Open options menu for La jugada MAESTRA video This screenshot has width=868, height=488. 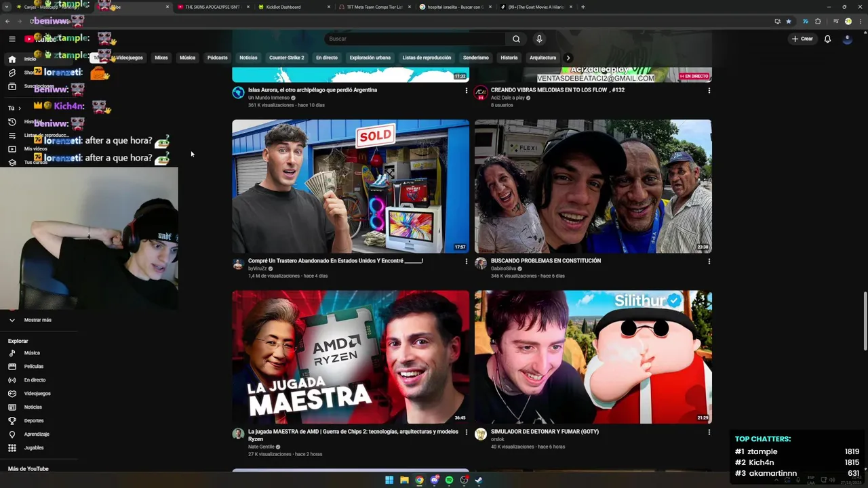(466, 432)
